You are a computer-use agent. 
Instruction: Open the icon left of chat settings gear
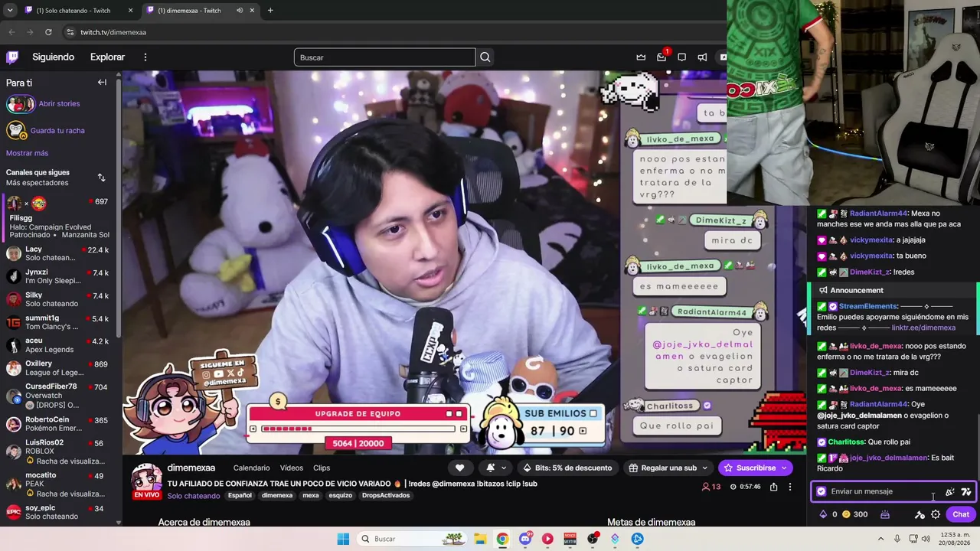coord(920,514)
